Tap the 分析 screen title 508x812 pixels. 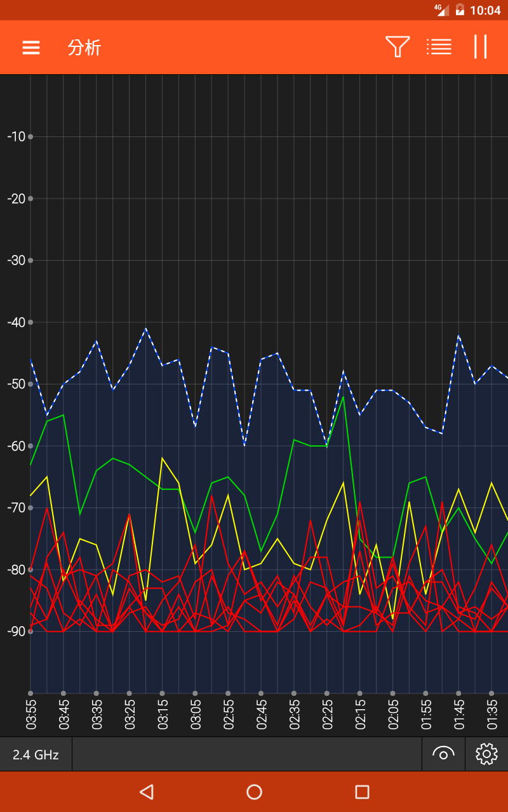click(x=84, y=48)
